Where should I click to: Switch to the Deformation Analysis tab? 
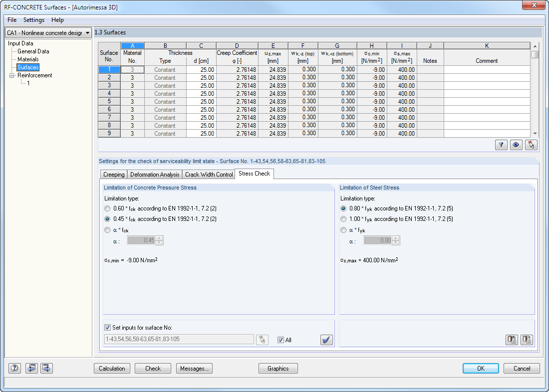(155, 174)
